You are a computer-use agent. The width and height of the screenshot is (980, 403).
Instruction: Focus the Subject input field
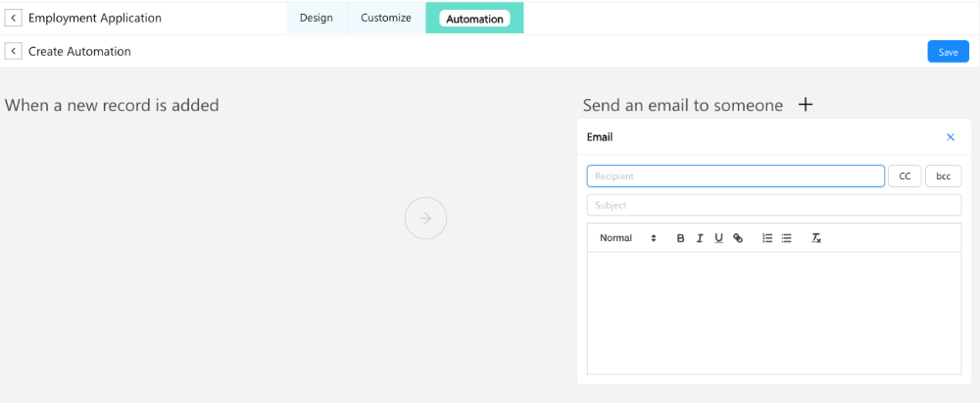(x=773, y=205)
